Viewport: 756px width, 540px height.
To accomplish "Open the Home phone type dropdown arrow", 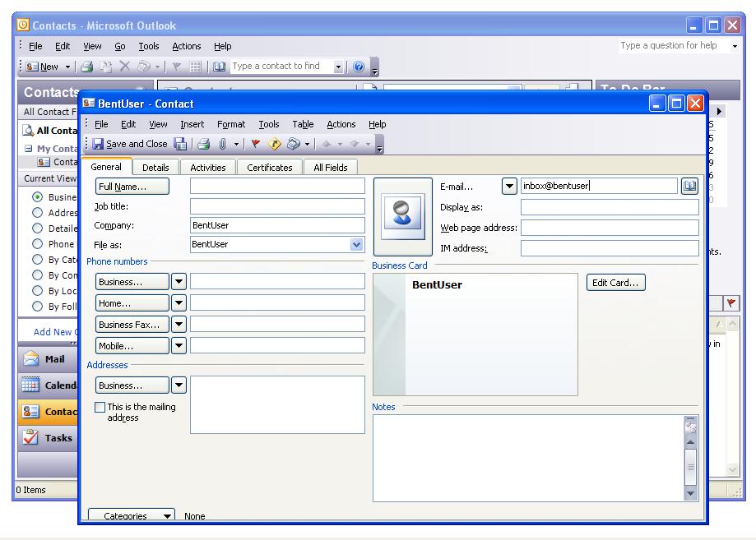I will click(179, 303).
